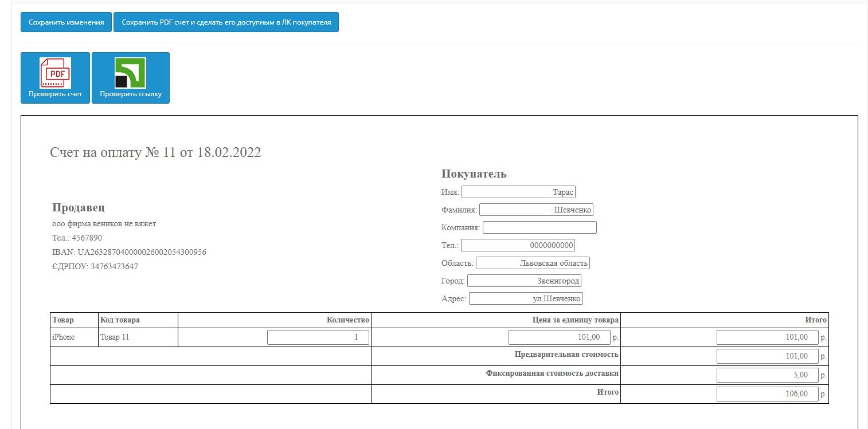Screen dimensions: 868x429
Task: Click the address field "ул.Шевченко"
Action: click(525, 299)
